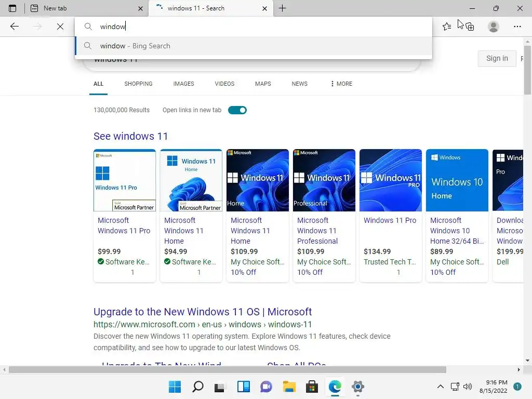Open the Collections icon
The height and width of the screenshot is (399, 532).
click(x=470, y=26)
